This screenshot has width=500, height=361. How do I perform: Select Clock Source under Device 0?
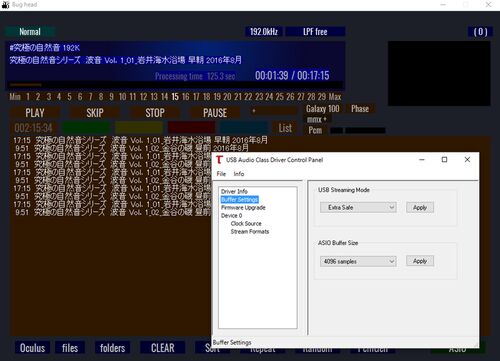click(246, 223)
